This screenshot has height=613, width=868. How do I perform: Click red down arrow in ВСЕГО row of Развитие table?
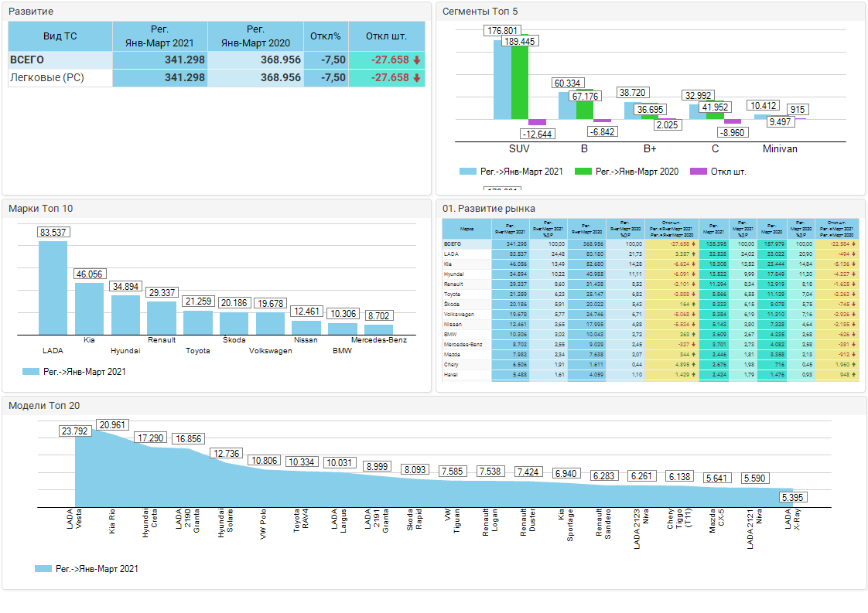416,60
